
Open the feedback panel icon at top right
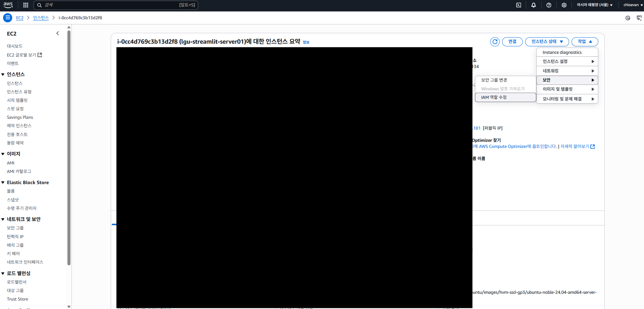[639, 18]
